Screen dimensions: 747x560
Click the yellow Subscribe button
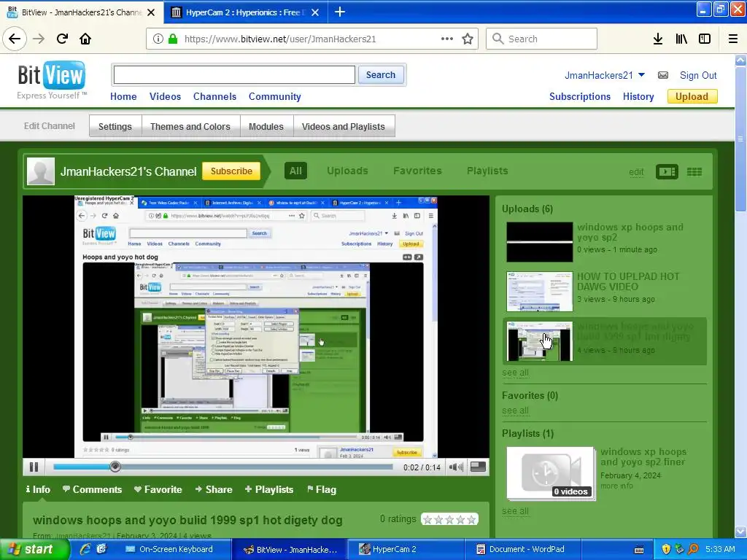coord(231,171)
